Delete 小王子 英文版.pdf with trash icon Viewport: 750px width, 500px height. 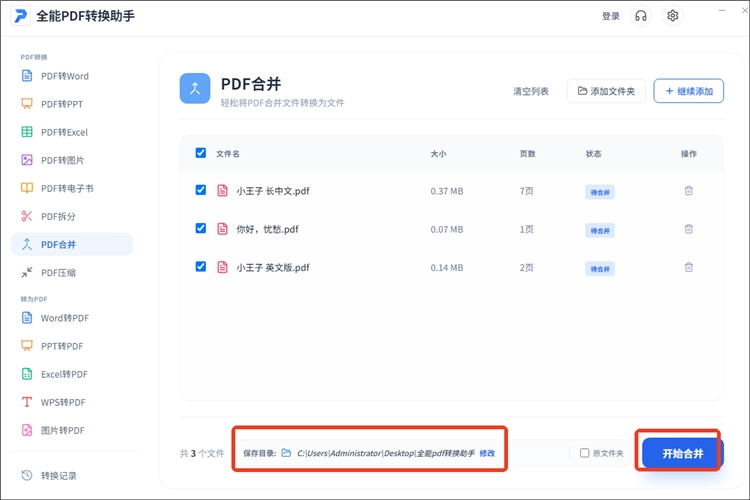688,267
